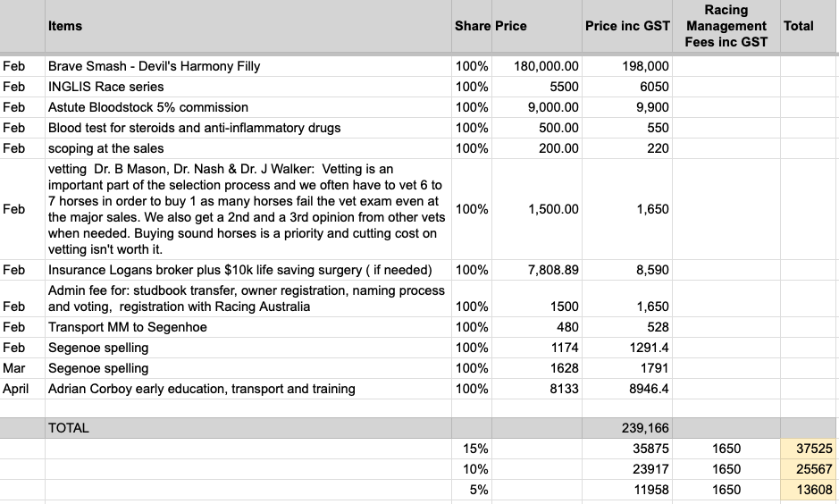Select the INGLIS Race series cell
This screenshot has width=839, height=504.
pyautogui.click(x=248, y=87)
